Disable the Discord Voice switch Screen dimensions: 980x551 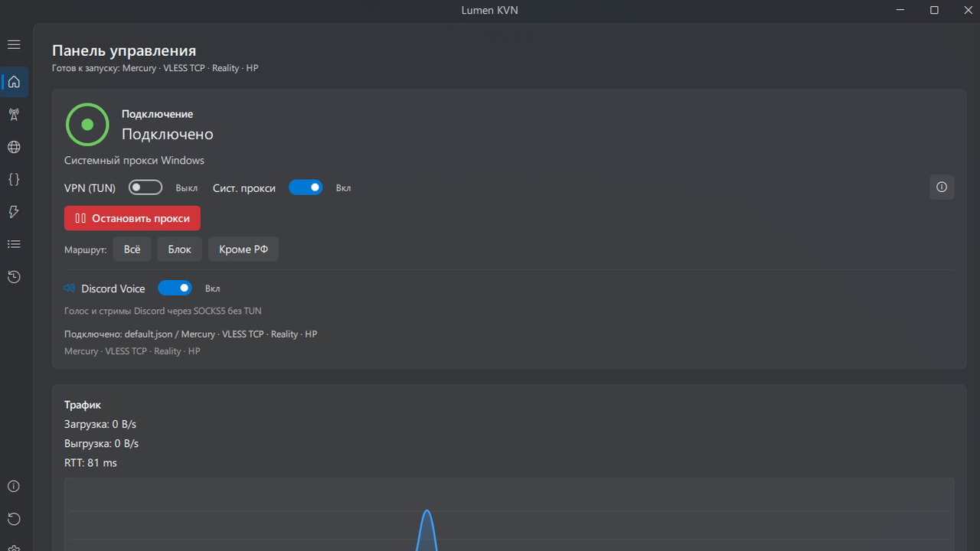point(175,288)
